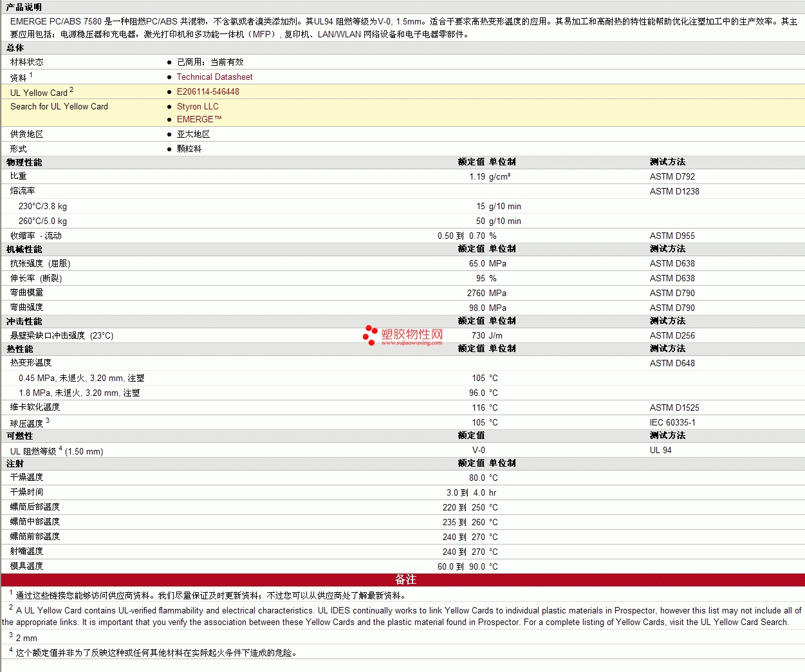805x672 pixels.
Task: Click the 模具温度 row label
Action: (x=26, y=566)
